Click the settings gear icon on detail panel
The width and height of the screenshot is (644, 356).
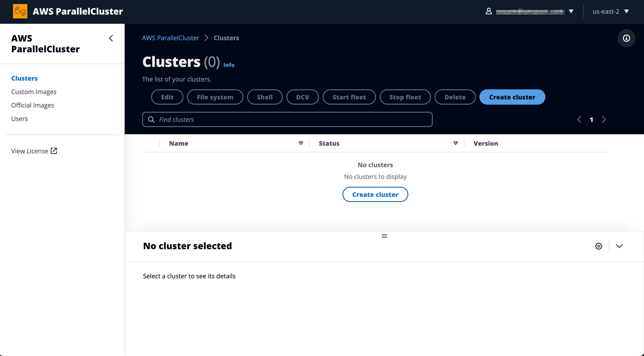(x=598, y=246)
